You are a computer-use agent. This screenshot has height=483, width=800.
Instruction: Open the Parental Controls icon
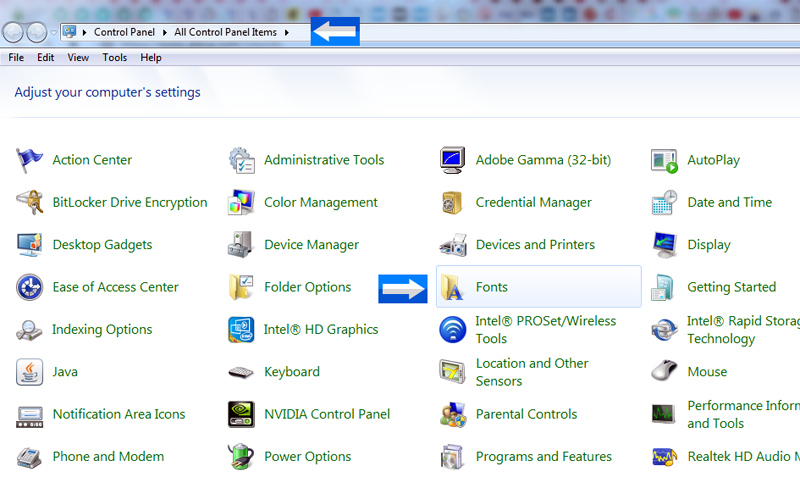(453, 414)
